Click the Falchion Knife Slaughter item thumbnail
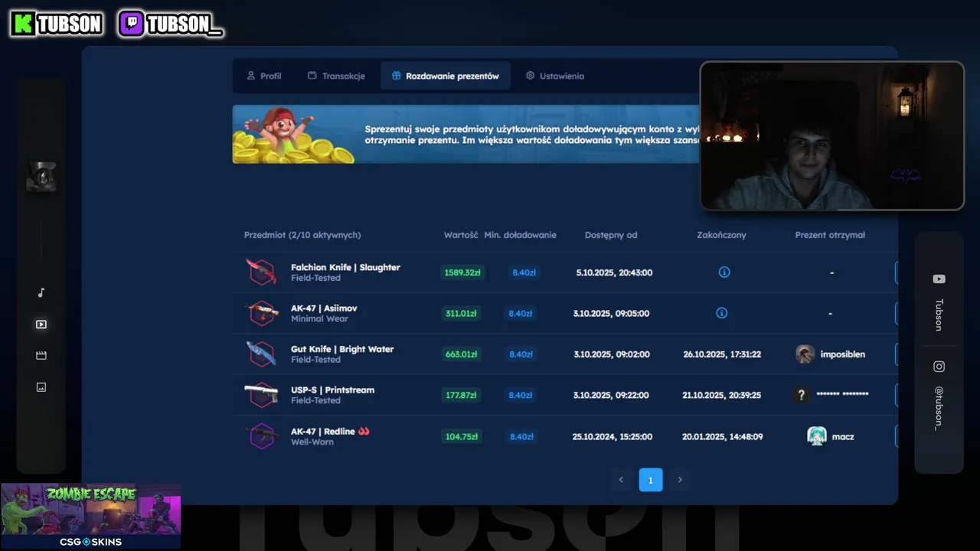This screenshot has height=551, width=980. pos(262,272)
